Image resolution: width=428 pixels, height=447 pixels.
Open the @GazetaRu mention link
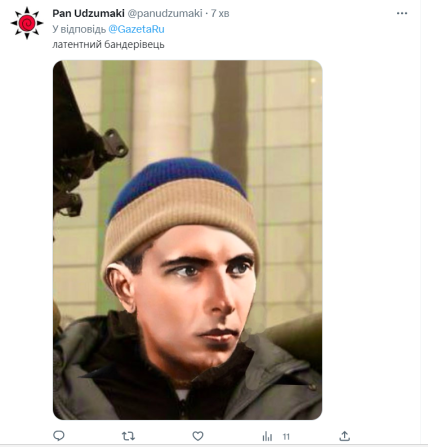coord(136,29)
